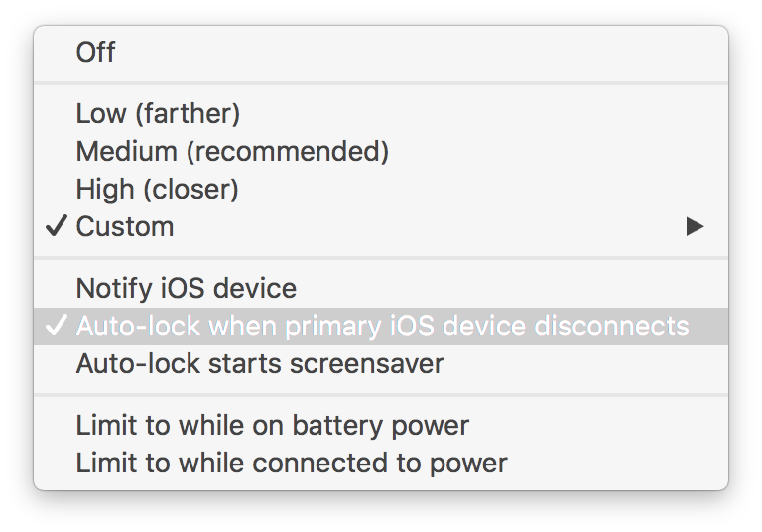Click the empty check space beside Off
The image size is (762, 532).
[x=57, y=53]
